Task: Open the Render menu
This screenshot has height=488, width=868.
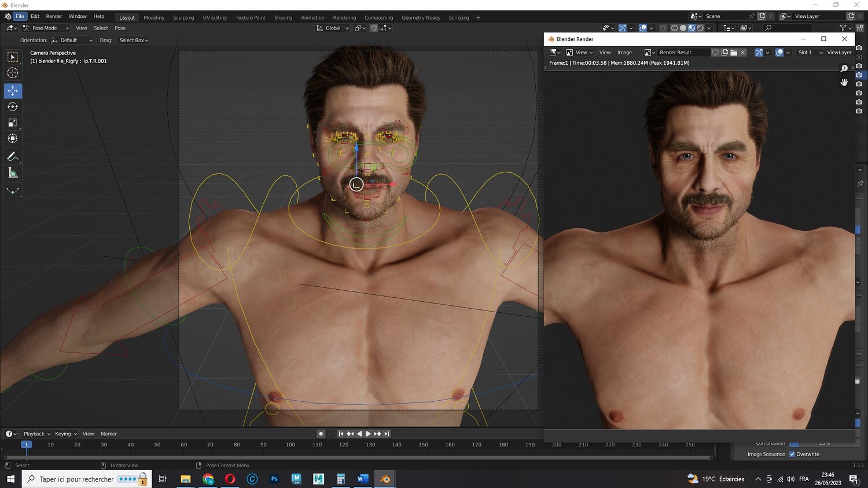Action: pyautogui.click(x=54, y=17)
